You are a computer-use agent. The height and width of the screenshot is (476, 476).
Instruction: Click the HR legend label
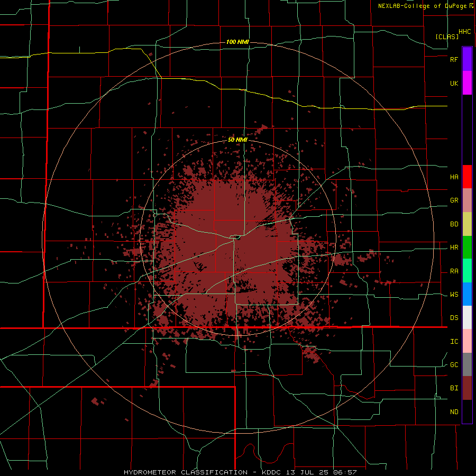[454, 248]
